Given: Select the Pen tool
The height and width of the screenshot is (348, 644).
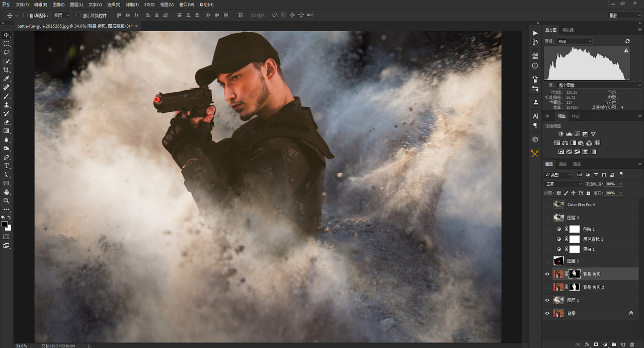Looking at the screenshot, I should click(7, 157).
